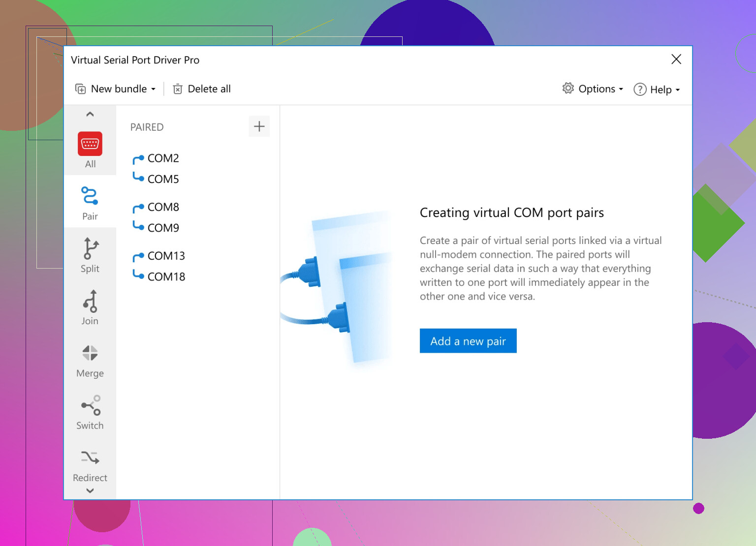Expand the New bundle dropdown
756x546 pixels.
(116, 89)
